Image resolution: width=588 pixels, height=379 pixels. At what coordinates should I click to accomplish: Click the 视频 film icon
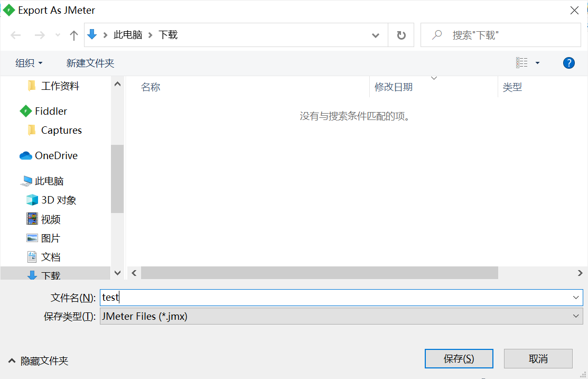point(32,219)
